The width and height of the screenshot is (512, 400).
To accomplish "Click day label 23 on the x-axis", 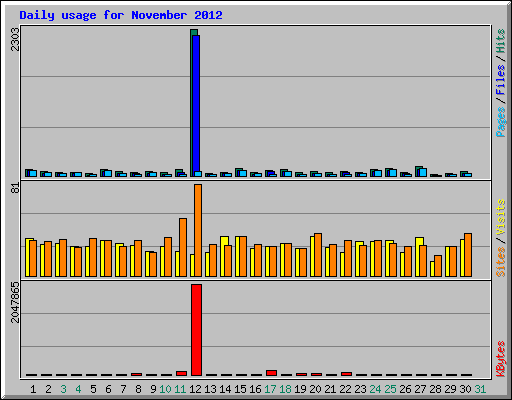I will click(360, 389).
